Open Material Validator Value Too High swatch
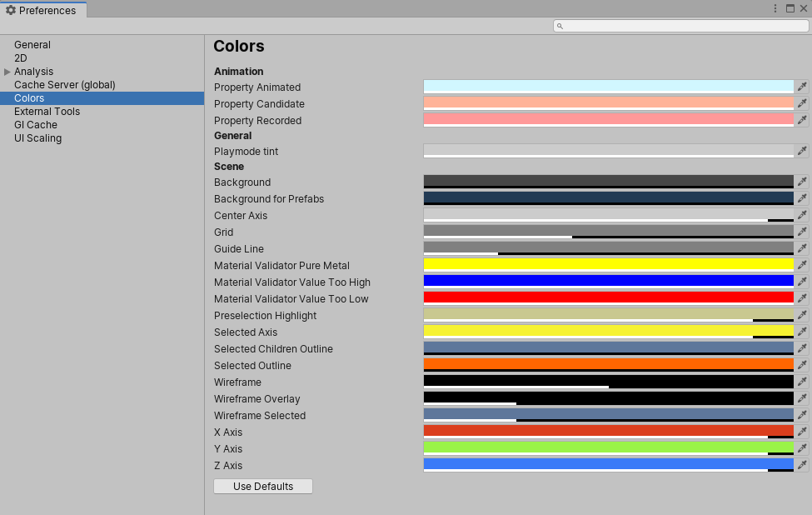The image size is (812, 515). coord(608,281)
